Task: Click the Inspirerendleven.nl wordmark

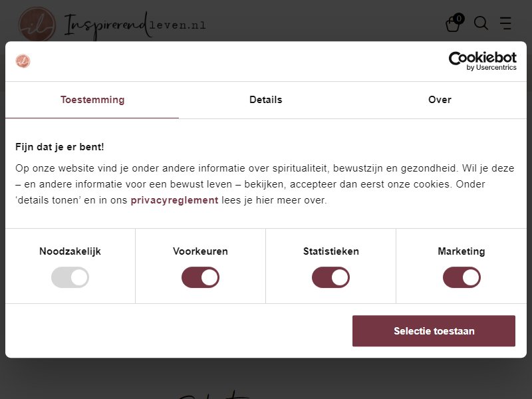Action: click(135, 25)
